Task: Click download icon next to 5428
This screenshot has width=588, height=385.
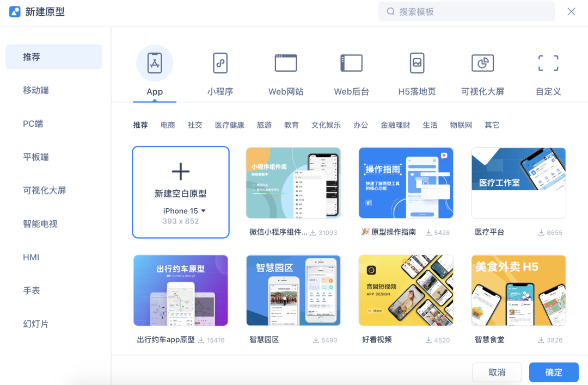Action: click(x=428, y=233)
